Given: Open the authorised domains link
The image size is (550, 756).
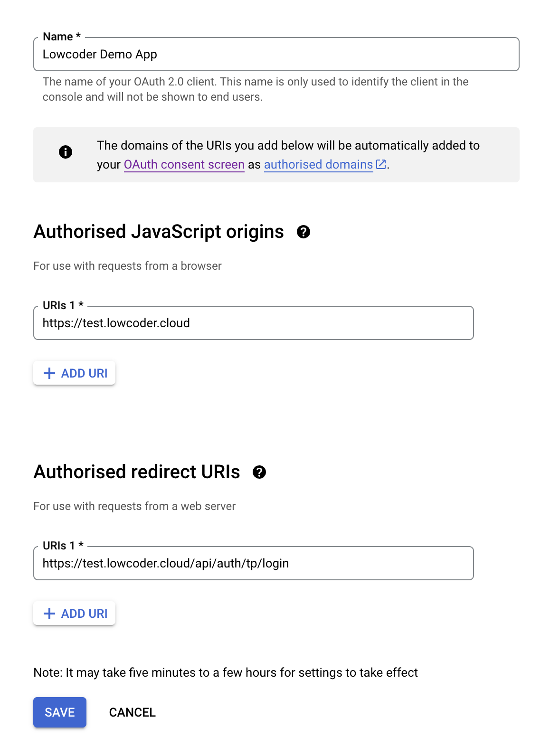Looking at the screenshot, I should pyautogui.click(x=318, y=164).
